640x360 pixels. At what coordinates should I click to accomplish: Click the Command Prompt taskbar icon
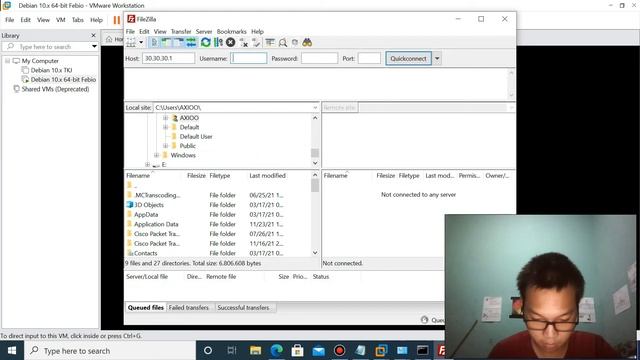[422, 350]
